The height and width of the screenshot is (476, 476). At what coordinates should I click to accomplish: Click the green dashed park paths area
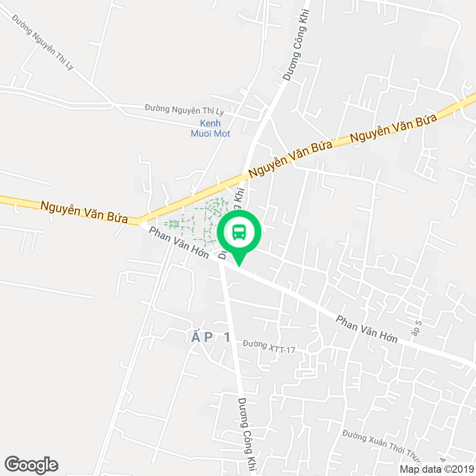coord(197,221)
